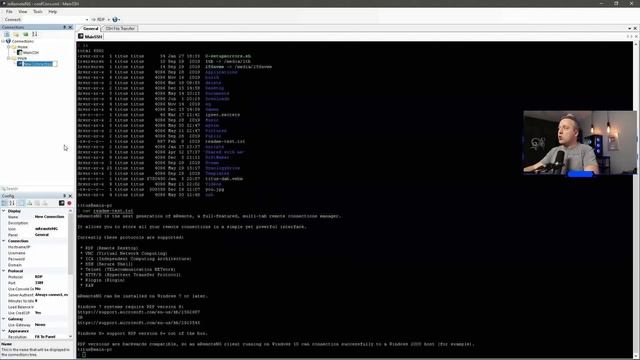Select the Work folder in tree
This screenshot has height=360, width=640.
tap(22, 58)
